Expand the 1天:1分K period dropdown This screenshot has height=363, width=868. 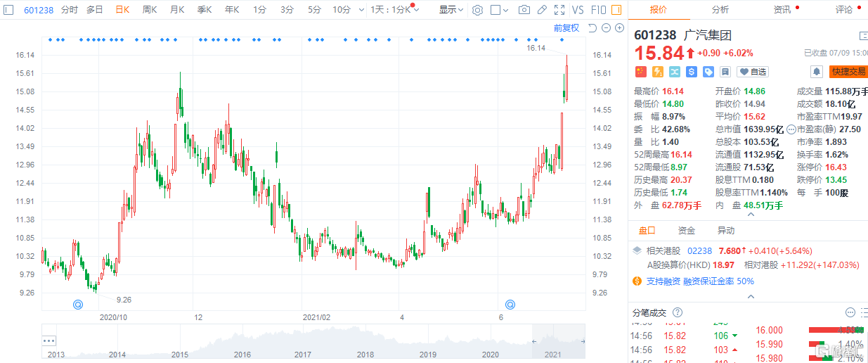pyautogui.click(x=395, y=10)
